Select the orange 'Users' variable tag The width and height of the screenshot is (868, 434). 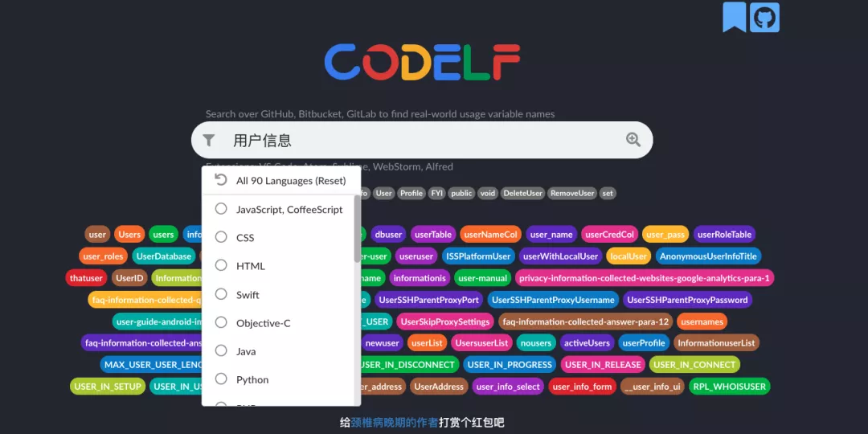(x=129, y=234)
